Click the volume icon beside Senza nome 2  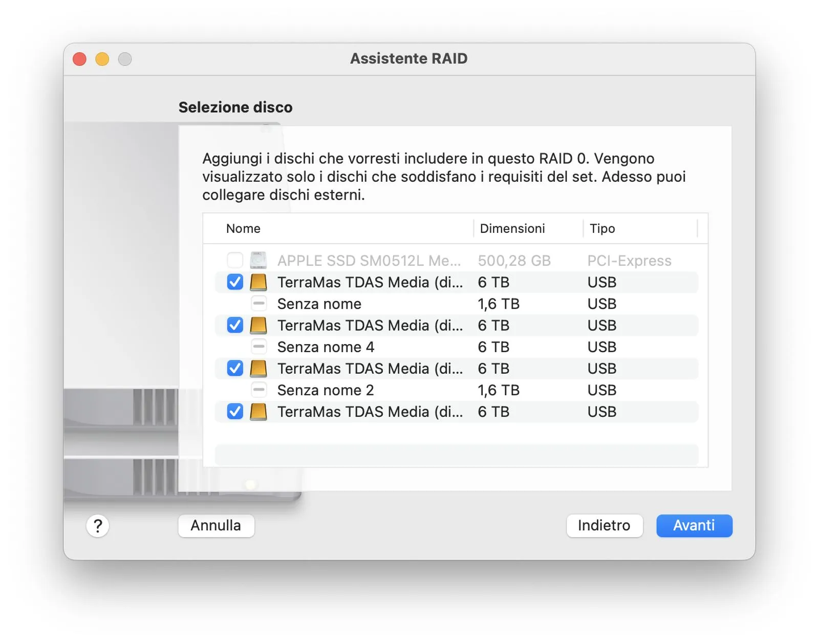(259, 390)
